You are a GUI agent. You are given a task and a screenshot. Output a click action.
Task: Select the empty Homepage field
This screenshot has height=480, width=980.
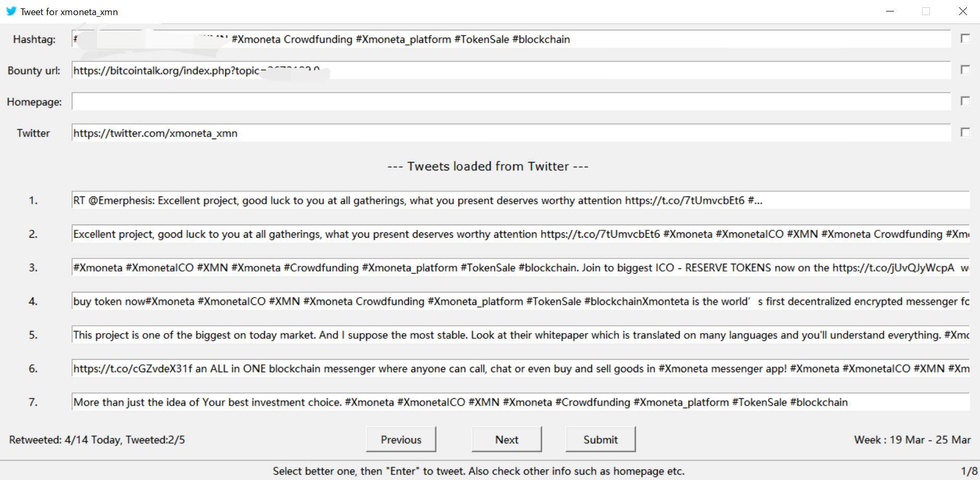pos(511,102)
